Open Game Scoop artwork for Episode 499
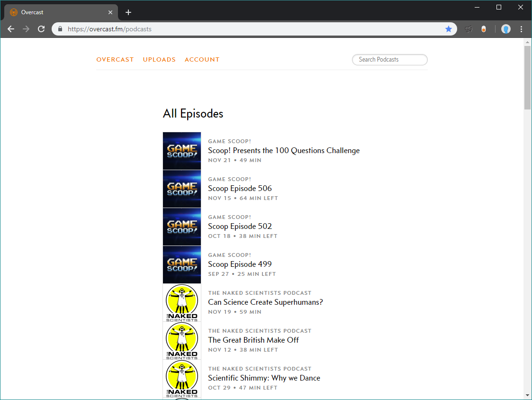 coord(182,265)
